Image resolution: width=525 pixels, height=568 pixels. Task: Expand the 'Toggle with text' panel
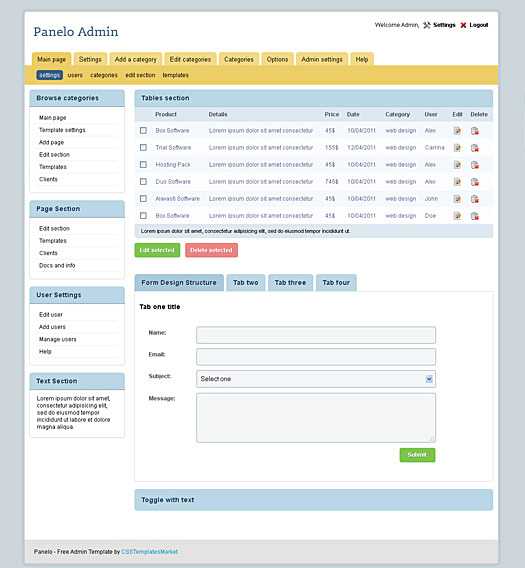(x=314, y=500)
